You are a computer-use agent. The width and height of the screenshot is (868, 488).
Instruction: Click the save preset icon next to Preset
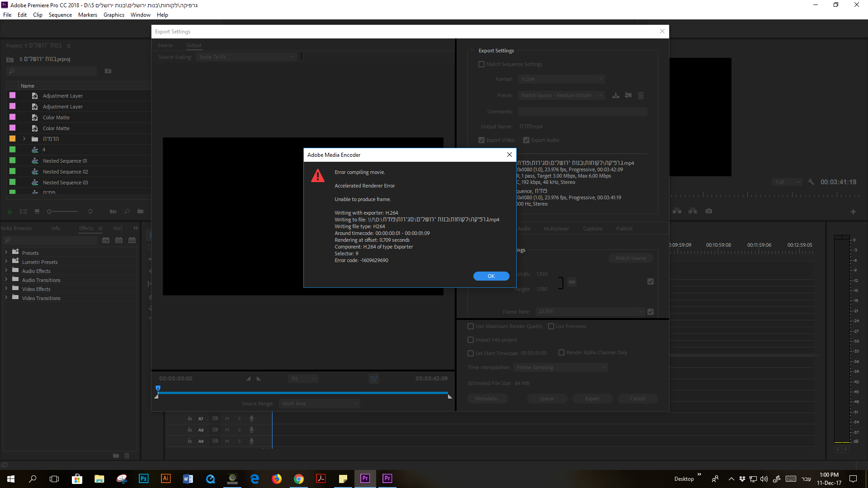tap(615, 95)
